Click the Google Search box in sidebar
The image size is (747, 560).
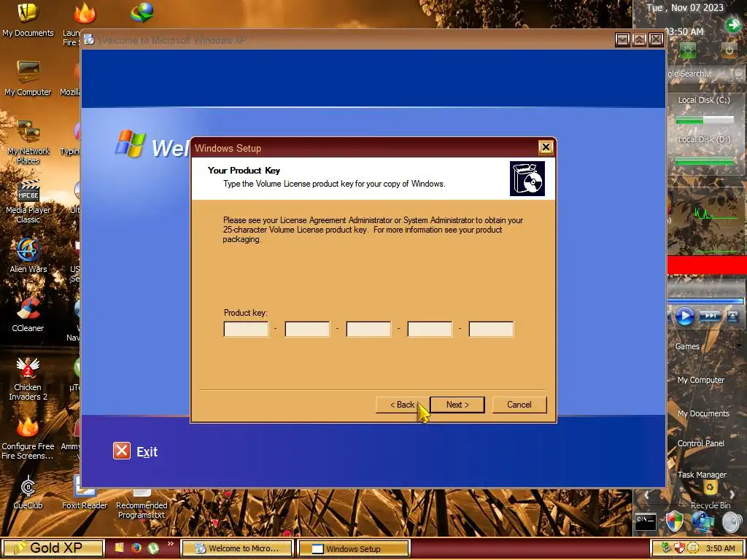pos(697,74)
